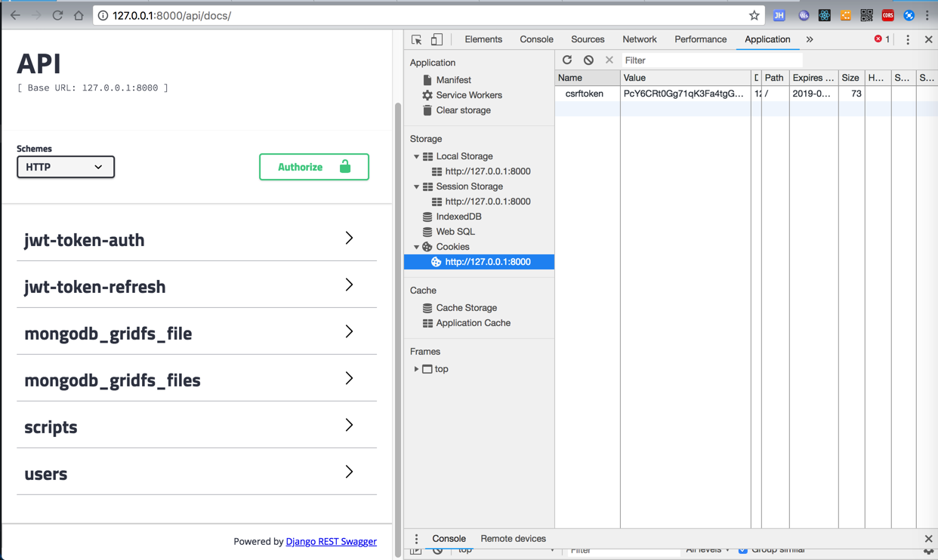Expand the jwt-token-auth section
The height and width of the screenshot is (560, 938).
coord(196,239)
